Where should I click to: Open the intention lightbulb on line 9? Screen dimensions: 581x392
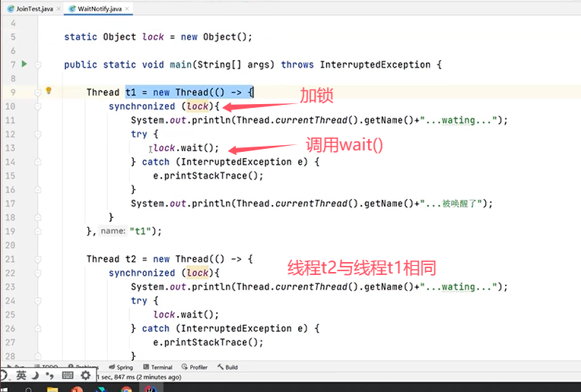coord(49,90)
